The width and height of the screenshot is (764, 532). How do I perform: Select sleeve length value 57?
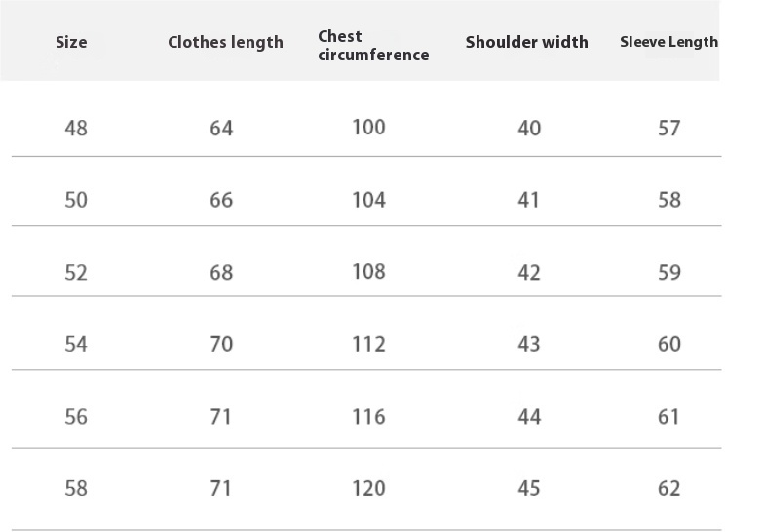pos(668,129)
